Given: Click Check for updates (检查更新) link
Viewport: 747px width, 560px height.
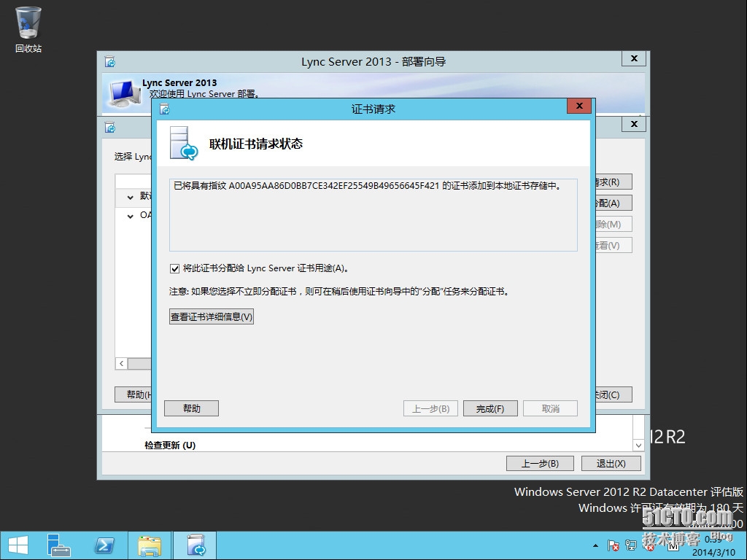Looking at the screenshot, I should 170,446.
